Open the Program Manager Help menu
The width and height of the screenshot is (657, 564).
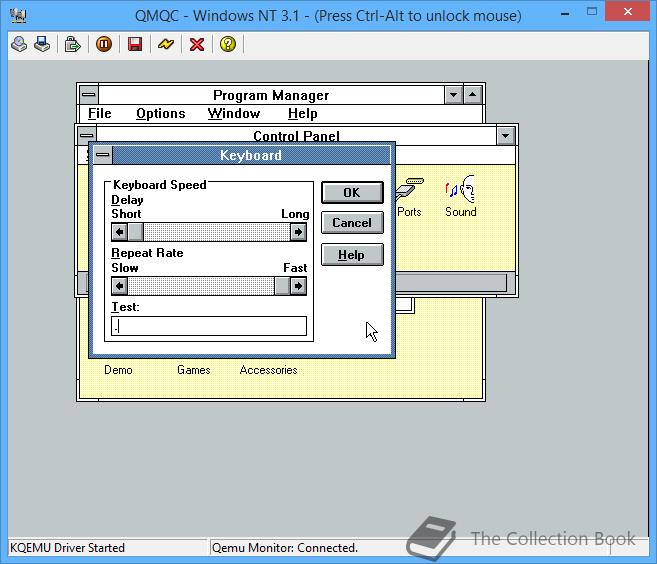[x=303, y=114]
